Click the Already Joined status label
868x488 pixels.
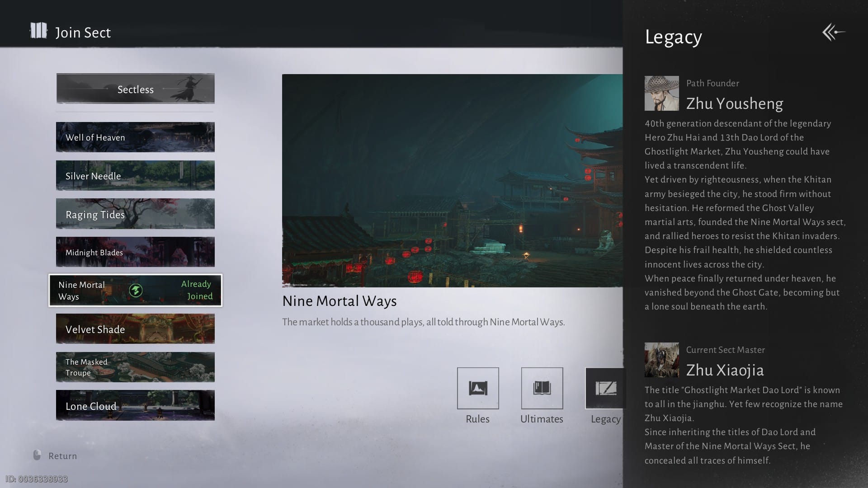(197, 290)
